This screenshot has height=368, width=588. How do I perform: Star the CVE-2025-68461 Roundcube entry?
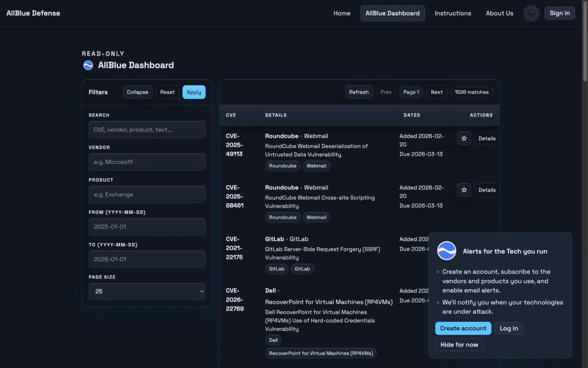click(x=464, y=190)
